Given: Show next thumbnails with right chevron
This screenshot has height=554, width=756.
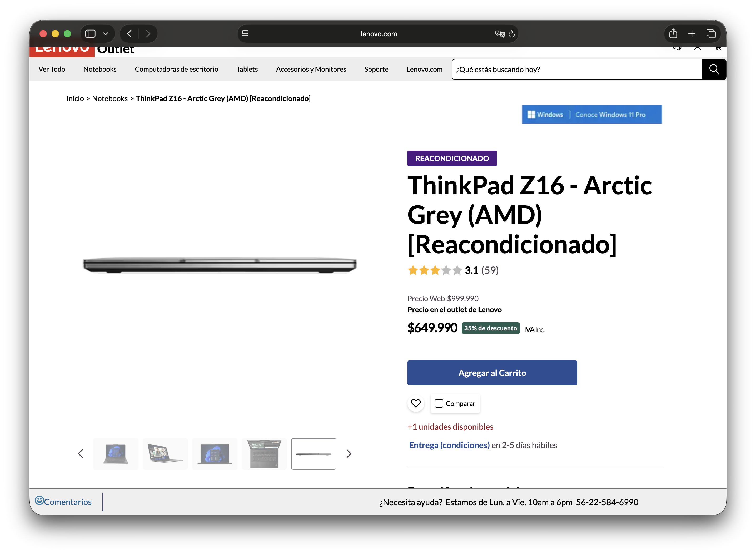Looking at the screenshot, I should (349, 454).
